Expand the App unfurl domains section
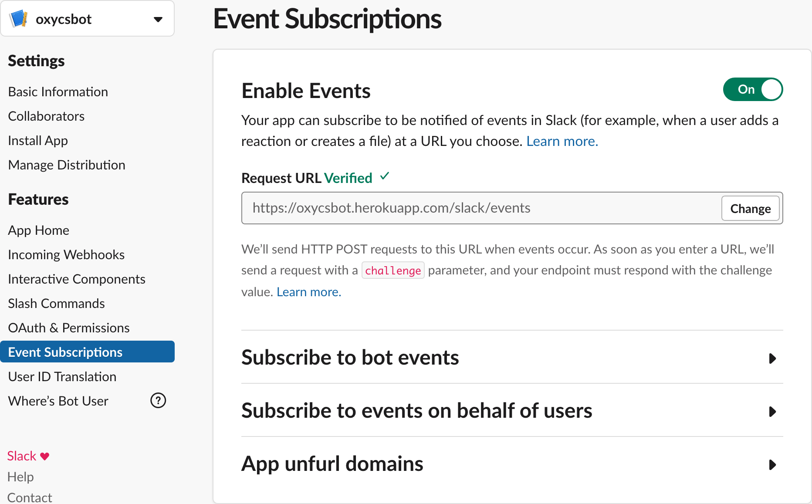 (x=772, y=465)
